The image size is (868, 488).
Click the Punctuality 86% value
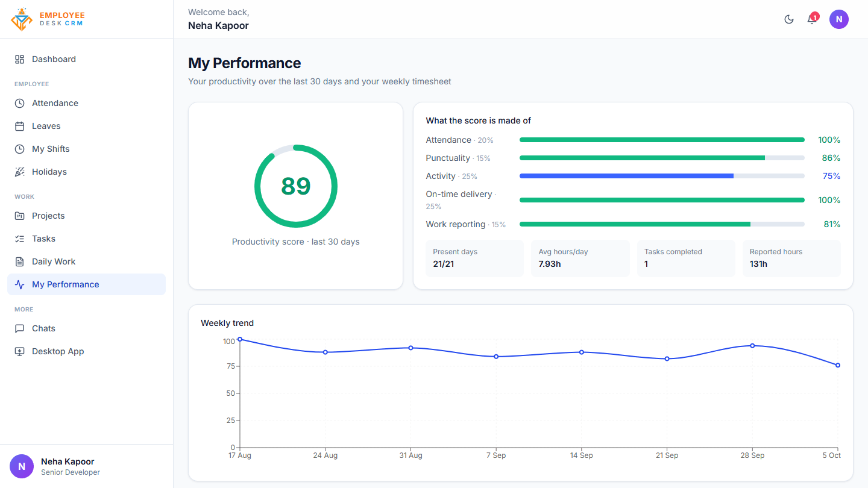(831, 158)
